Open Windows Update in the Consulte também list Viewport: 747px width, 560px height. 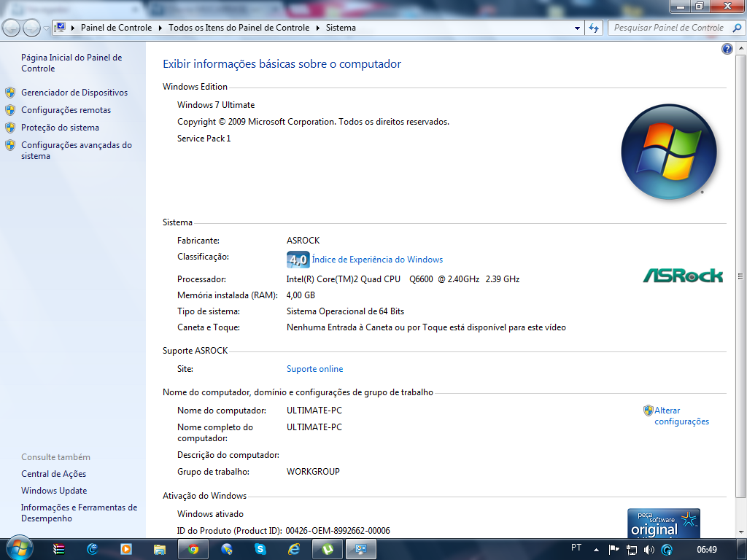[x=54, y=491]
